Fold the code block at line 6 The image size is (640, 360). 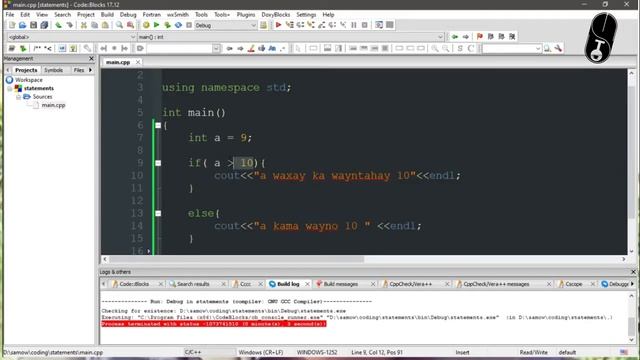coord(158,125)
